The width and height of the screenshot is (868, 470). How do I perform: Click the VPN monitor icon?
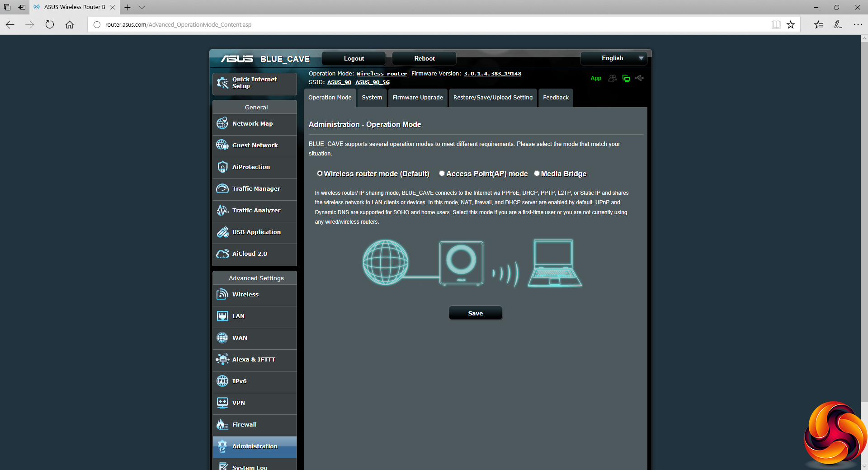(222, 403)
